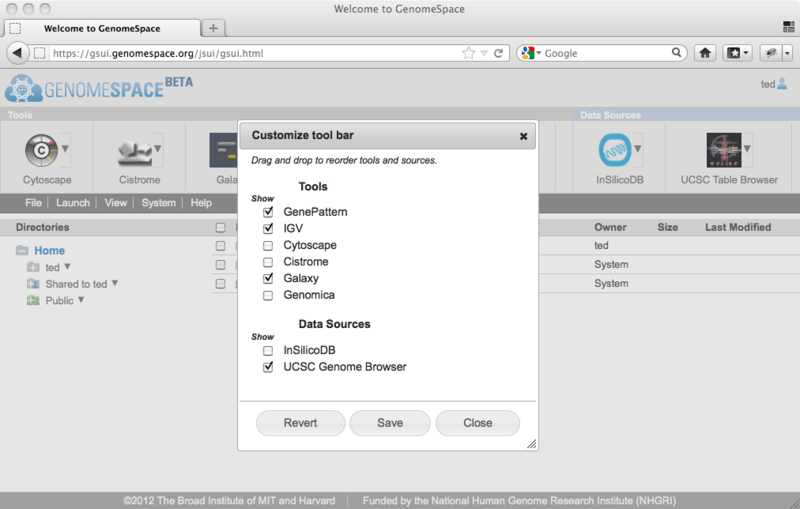Open the Home directory link
800x509 pixels.
click(49, 250)
